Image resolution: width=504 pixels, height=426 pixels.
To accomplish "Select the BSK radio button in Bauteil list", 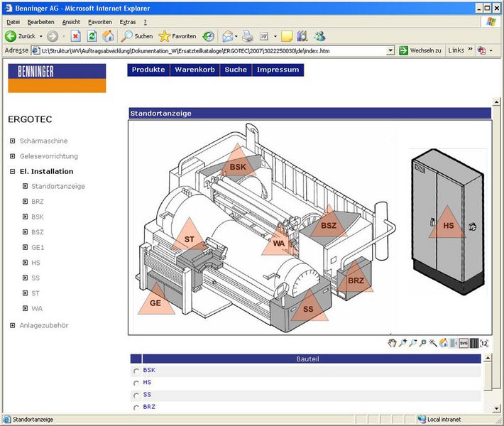I will (x=136, y=371).
